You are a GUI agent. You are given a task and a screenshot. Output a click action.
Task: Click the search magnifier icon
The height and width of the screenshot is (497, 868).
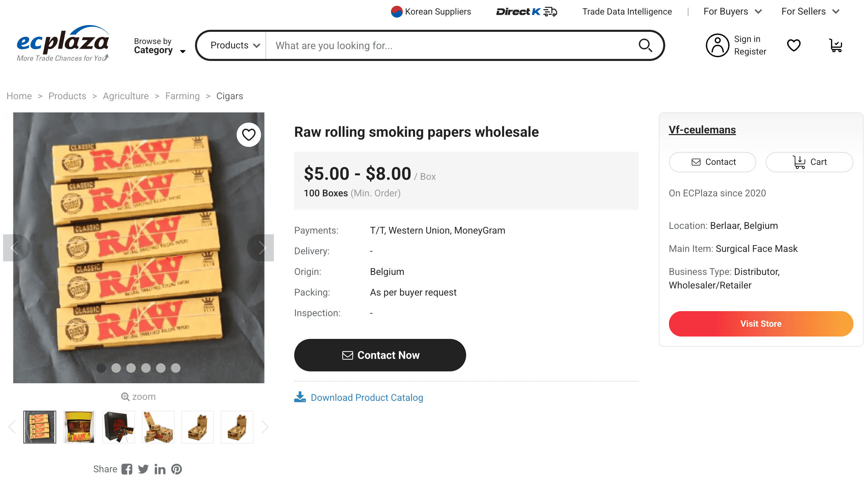pos(645,45)
